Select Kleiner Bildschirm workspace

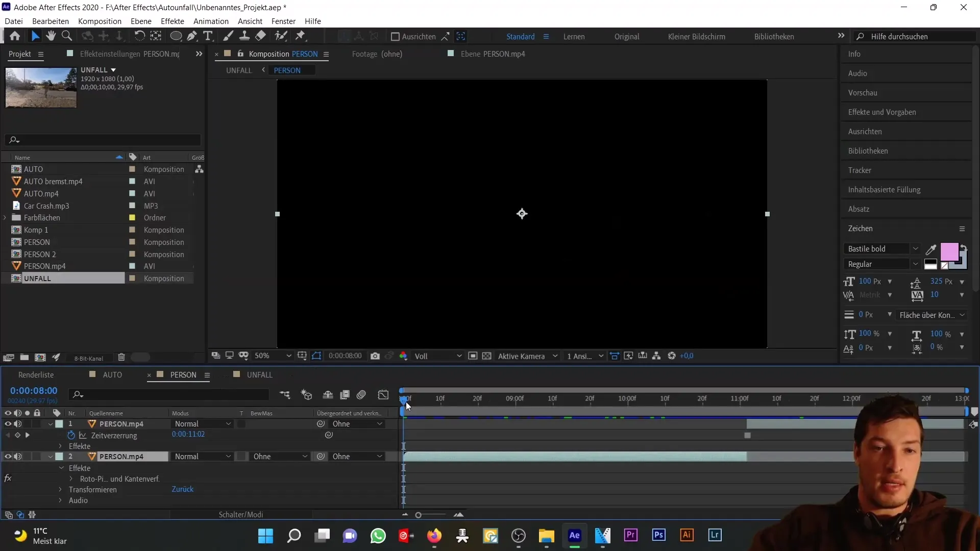pyautogui.click(x=696, y=37)
